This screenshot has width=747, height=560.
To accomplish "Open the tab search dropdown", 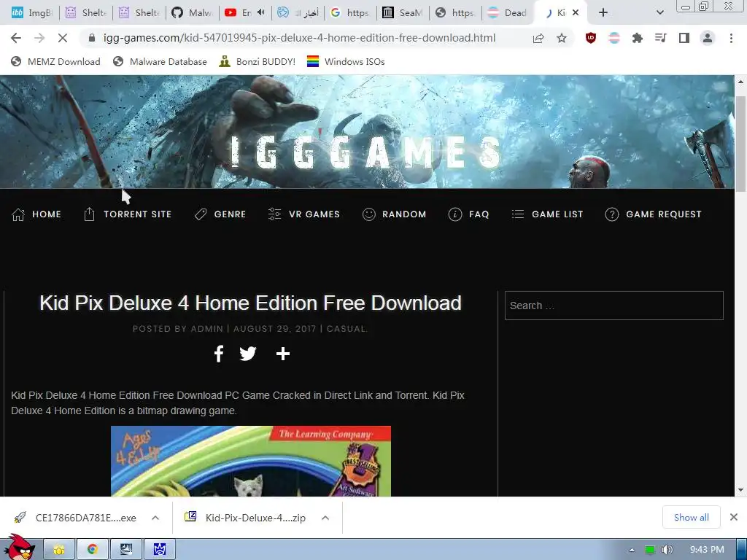I will tap(659, 13).
